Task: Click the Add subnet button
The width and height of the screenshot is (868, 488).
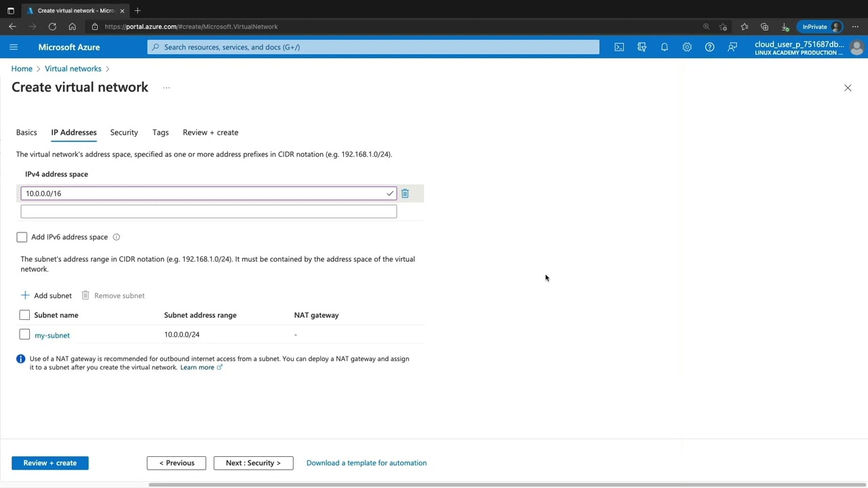Action: tap(46, 296)
